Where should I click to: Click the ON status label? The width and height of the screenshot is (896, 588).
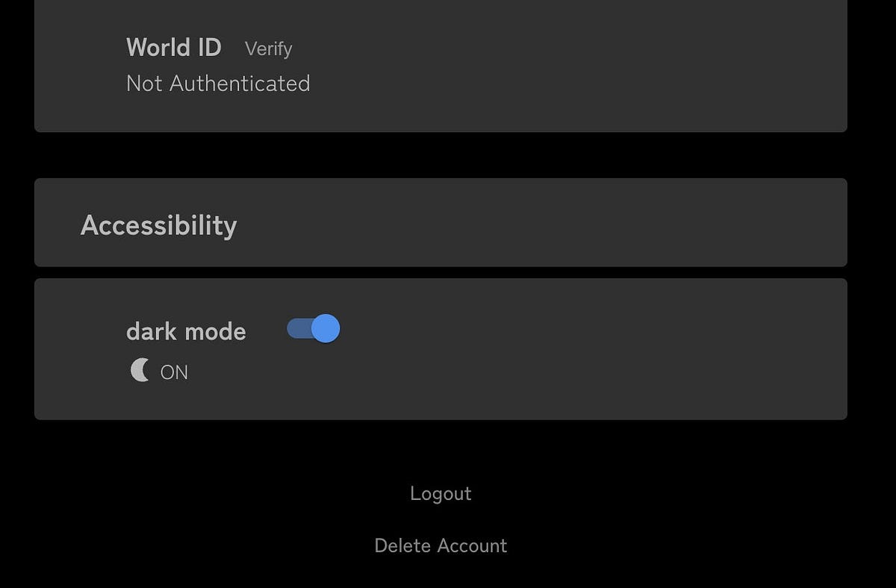pos(174,372)
